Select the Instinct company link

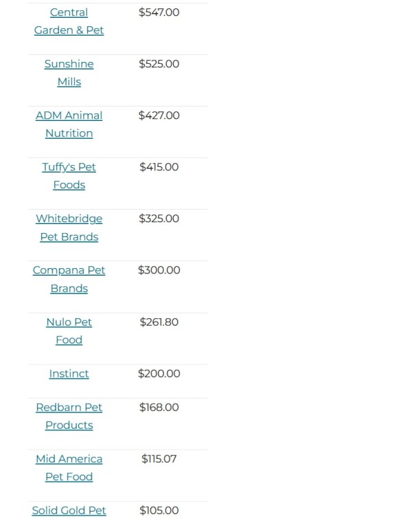pyautogui.click(x=69, y=373)
